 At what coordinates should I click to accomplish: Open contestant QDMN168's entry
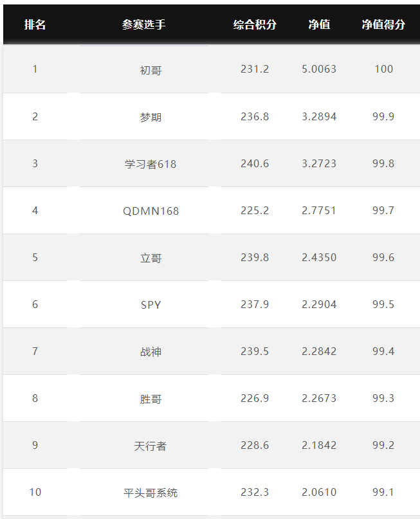(151, 211)
